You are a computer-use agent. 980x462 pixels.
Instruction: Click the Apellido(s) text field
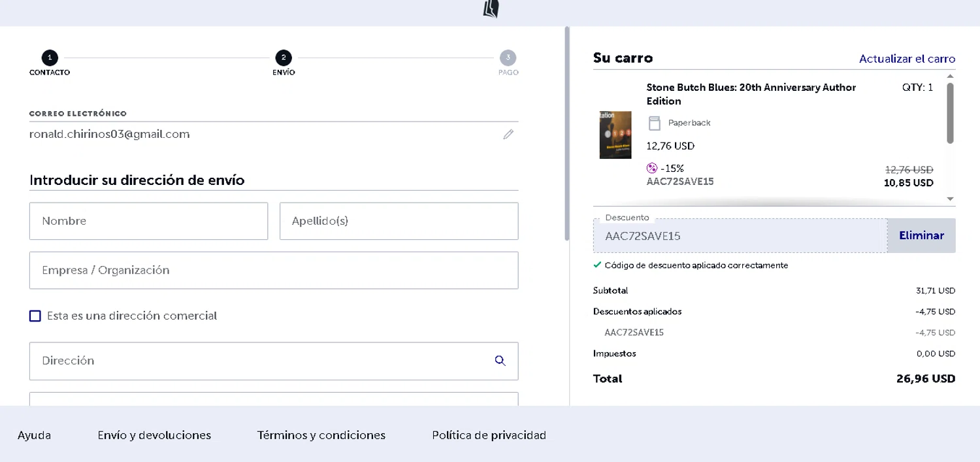point(399,221)
